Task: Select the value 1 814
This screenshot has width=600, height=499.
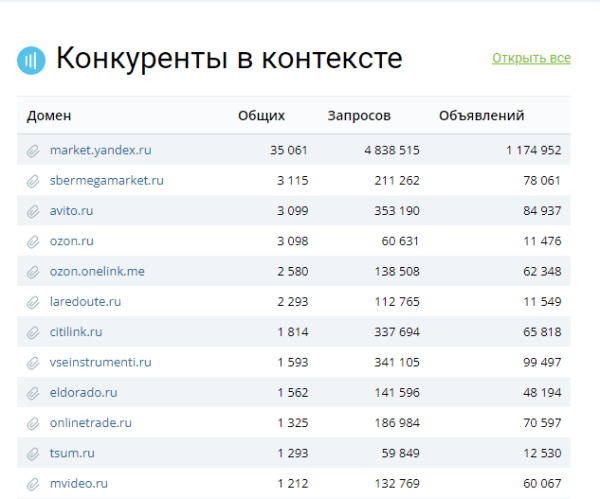Action: coord(293,332)
